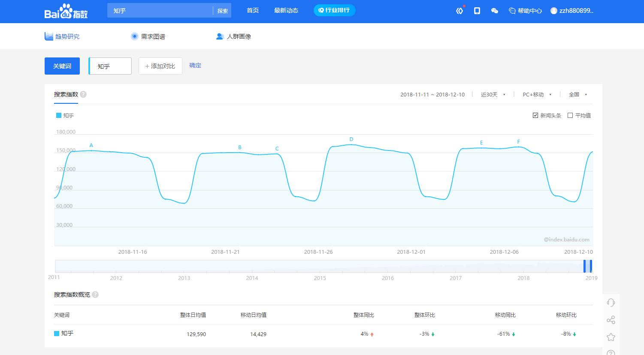The width and height of the screenshot is (644, 355).
Task: Click the 移动日均值 value 14,429
Action: pos(258,334)
